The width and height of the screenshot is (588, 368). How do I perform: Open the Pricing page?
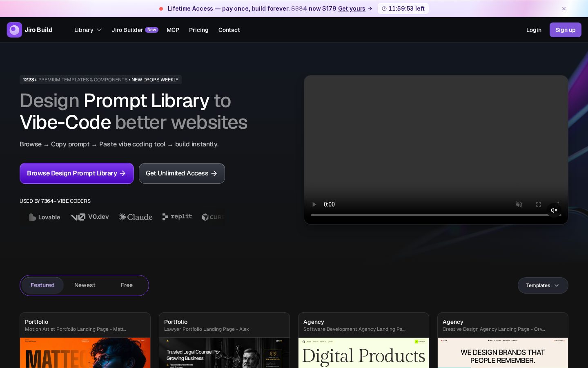click(x=199, y=30)
